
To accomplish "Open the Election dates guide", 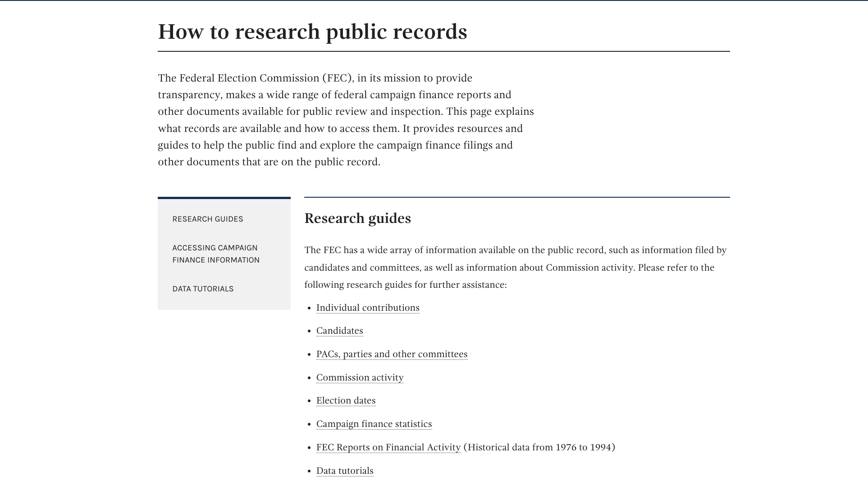I will [x=346, y=400].
